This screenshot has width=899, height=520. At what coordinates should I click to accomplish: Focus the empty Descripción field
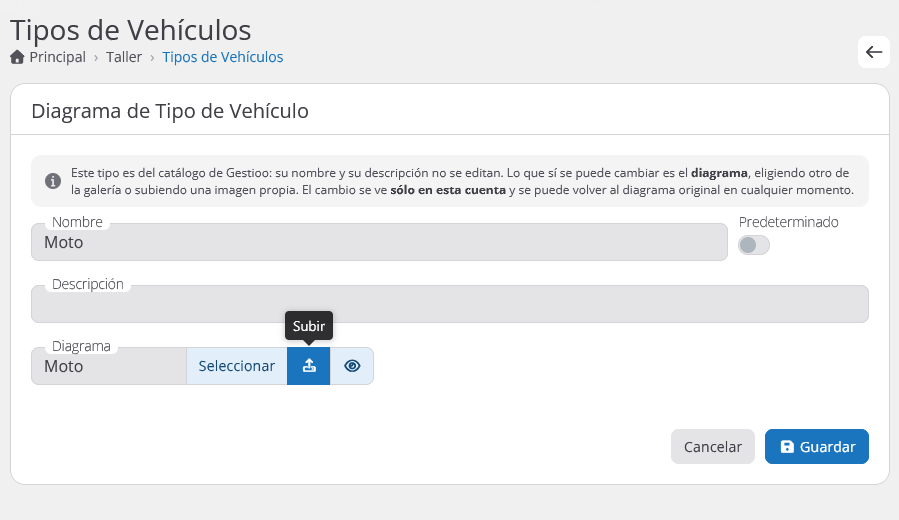(x=450, y=304)
